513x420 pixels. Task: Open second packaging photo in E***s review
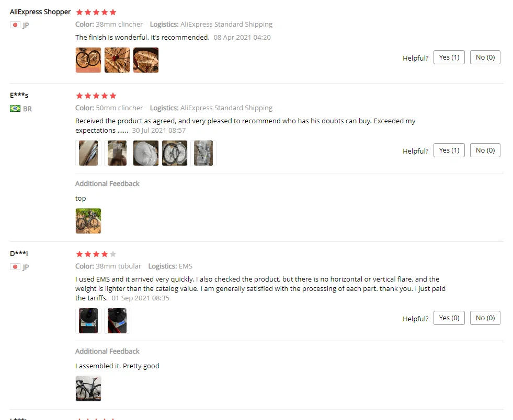117,153
